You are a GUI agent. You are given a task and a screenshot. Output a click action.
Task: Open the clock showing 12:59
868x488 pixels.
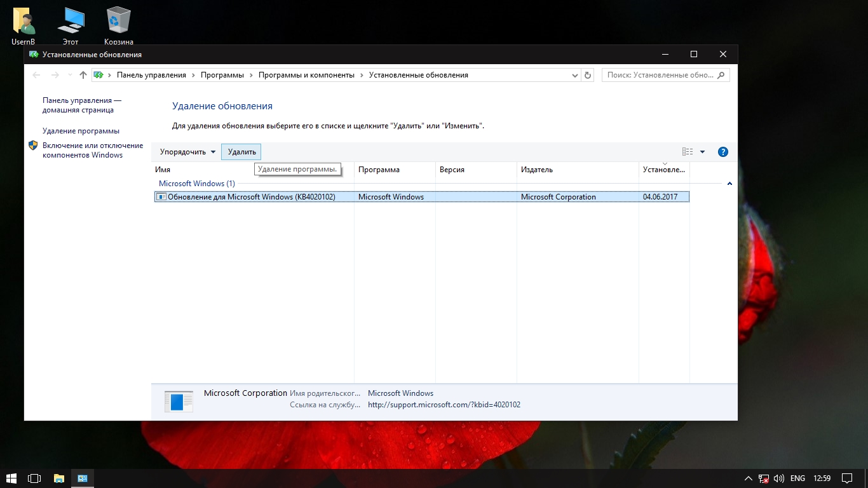[x=822, y=478]
